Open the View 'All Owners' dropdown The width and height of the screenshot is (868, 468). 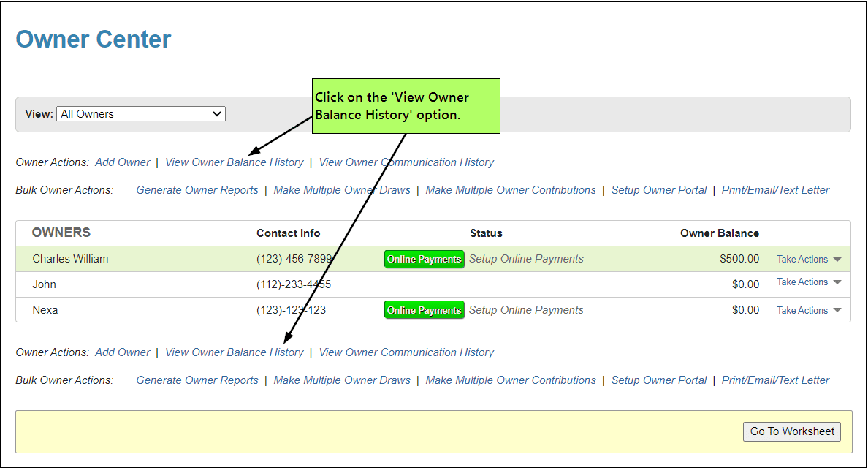[x=141, y=114]
